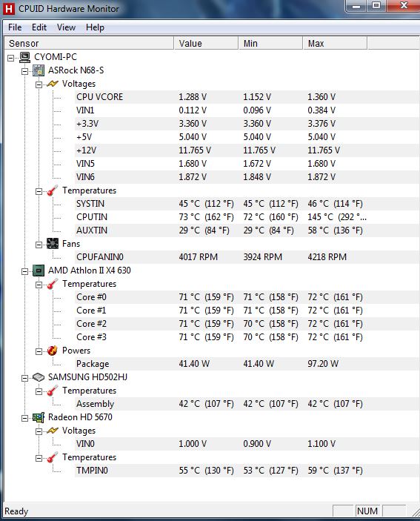Open the File menu
The image size is (420, 521).
pos(15,27)
